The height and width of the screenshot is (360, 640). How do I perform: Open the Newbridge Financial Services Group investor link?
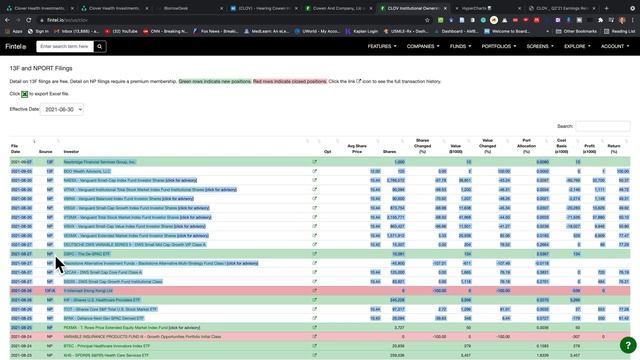pos(100,162)
